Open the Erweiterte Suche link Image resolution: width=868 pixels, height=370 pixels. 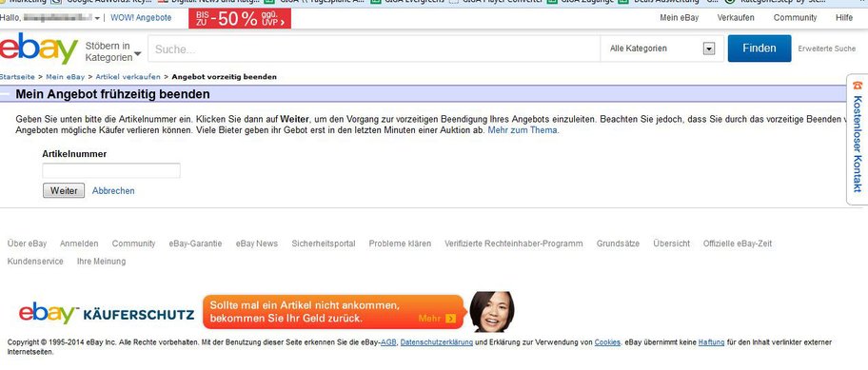(x=826, y=49)
